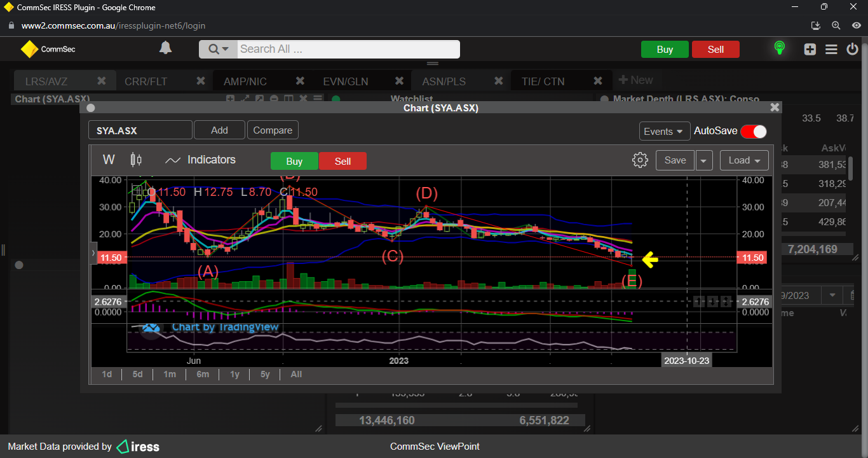Image resolution: width=868 pixels, height=458 pixels.
Task: Close the ASN/PLS tab with its X
Action: click(x=498, y=81)
